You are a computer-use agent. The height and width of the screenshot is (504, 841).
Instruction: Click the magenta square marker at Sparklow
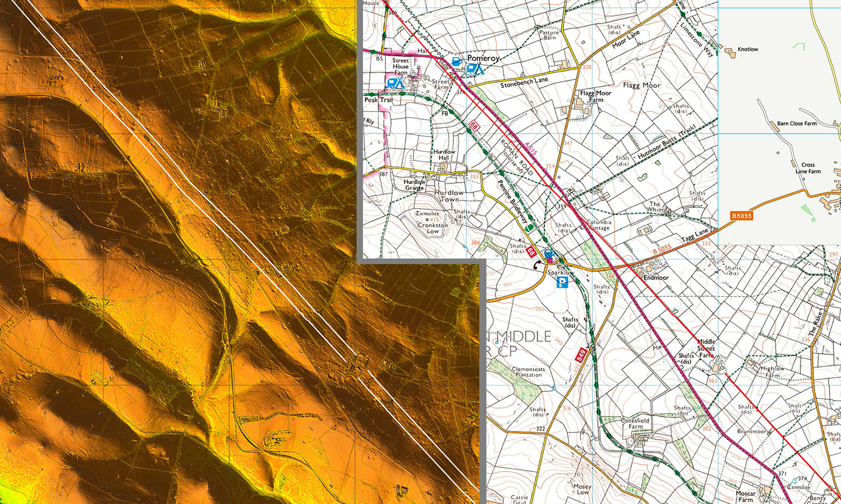click(x=549, y=260)
